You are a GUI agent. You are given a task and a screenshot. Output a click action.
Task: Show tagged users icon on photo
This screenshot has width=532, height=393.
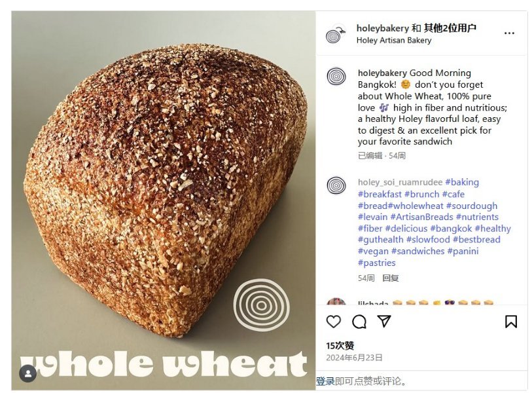(28, 373)
